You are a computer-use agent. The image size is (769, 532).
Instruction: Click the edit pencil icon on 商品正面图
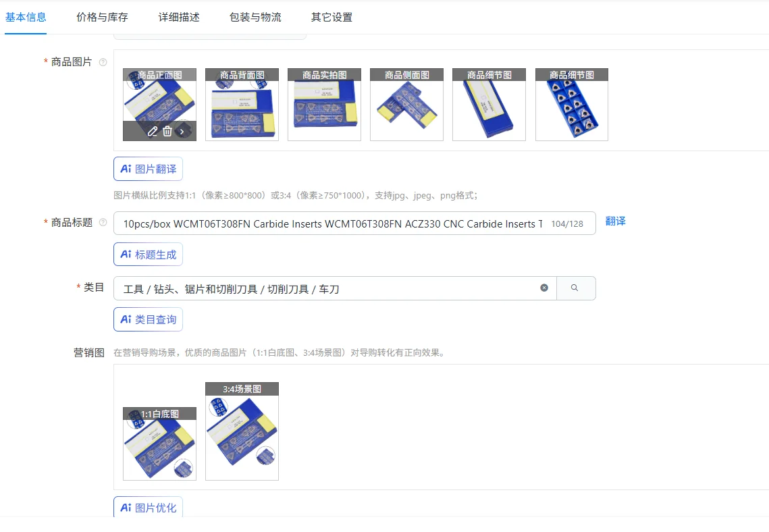click(153, 132)
